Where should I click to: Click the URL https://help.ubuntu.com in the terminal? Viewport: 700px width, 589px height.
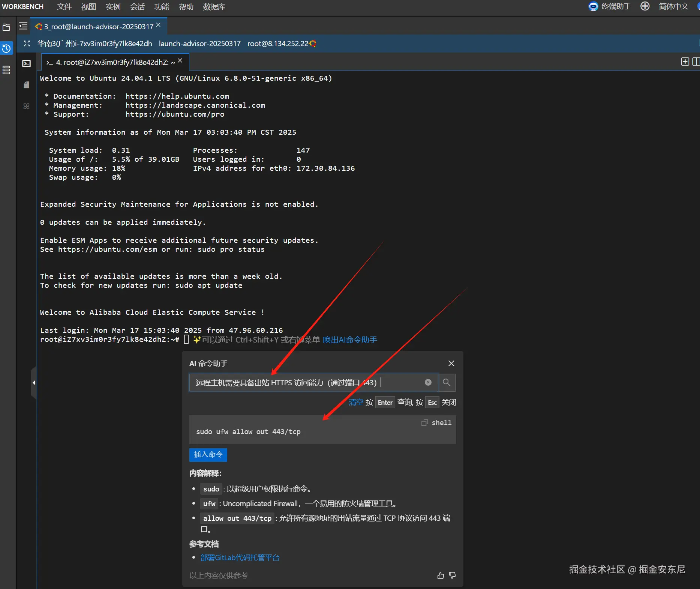pyautogui.click(x=177, y=96)
